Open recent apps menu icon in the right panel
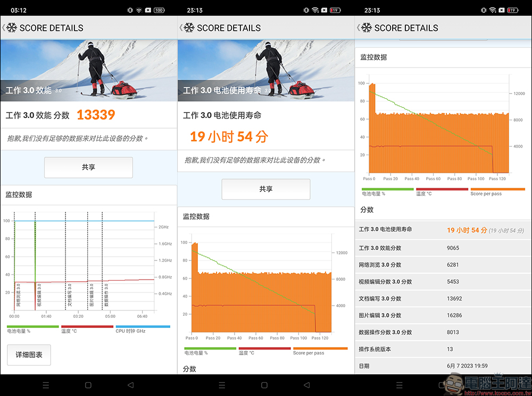Image resolution: width=532 pixels, height=396 pixels. point(400,385)
